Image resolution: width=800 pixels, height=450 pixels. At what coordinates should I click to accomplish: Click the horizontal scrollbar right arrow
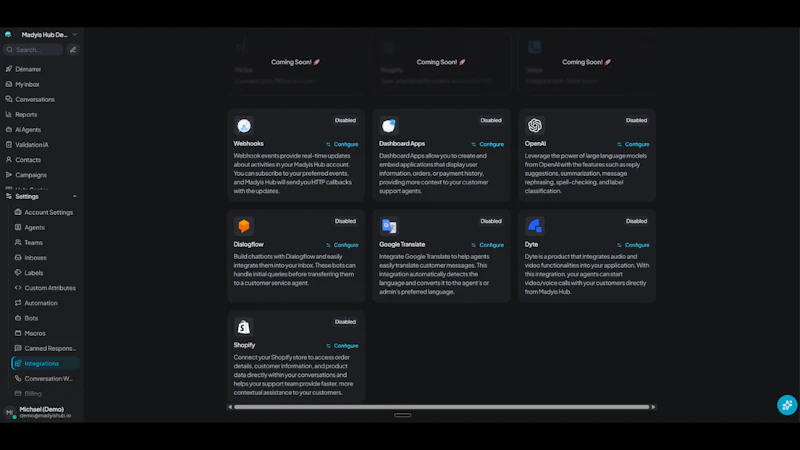(653, 407)
